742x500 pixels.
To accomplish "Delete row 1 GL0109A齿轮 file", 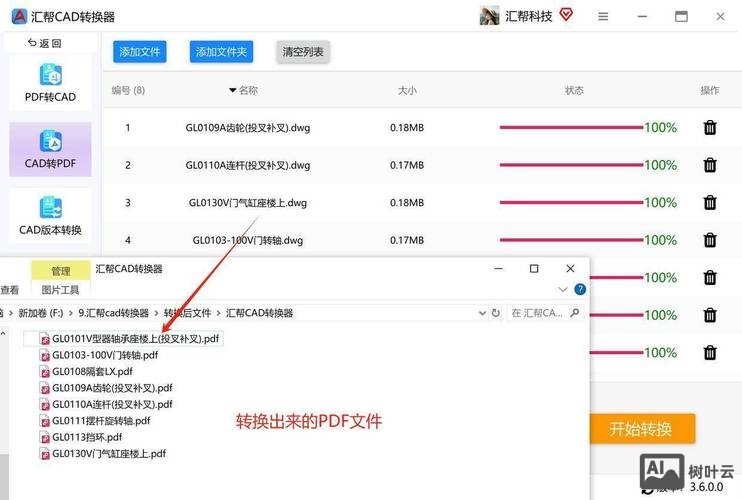I will click(x=710, y=127).
